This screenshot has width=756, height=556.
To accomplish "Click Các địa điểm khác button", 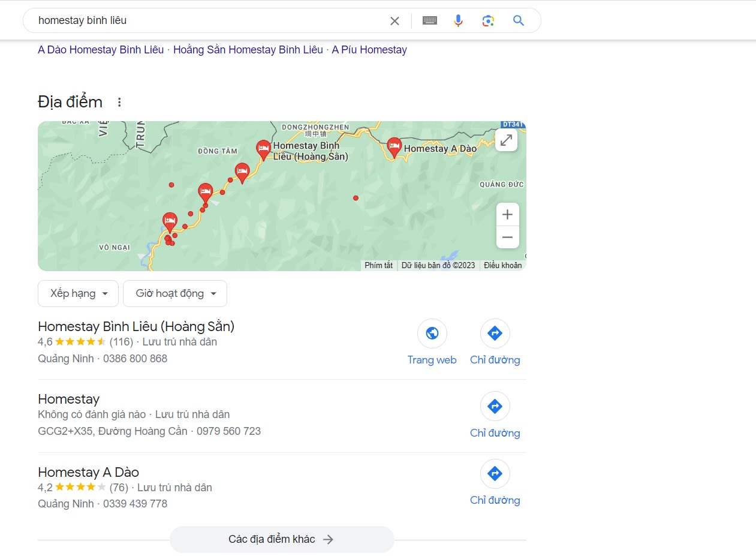I will [281, 539].
